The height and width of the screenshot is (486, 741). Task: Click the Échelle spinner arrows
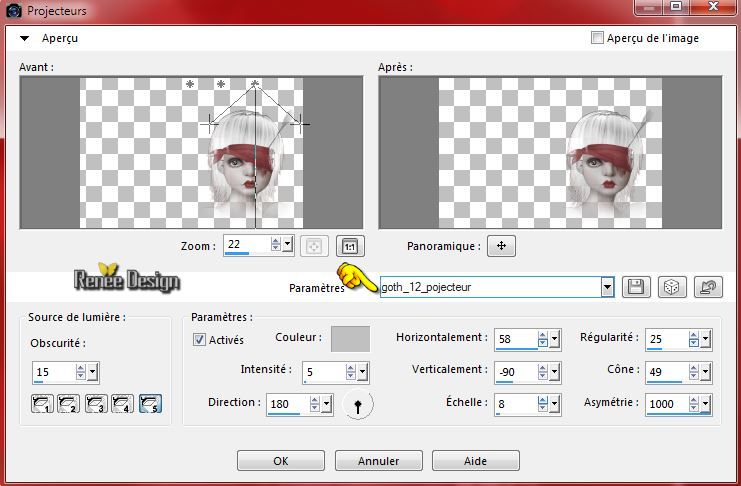tap(543, 404)
